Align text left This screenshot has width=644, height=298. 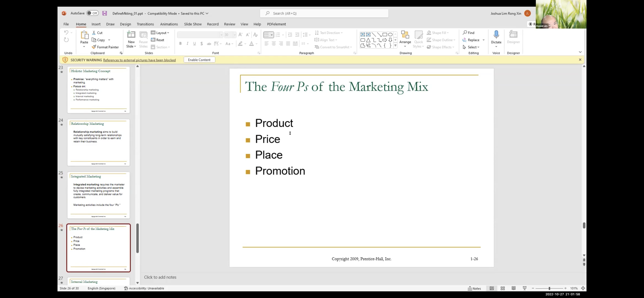[266, 44]
